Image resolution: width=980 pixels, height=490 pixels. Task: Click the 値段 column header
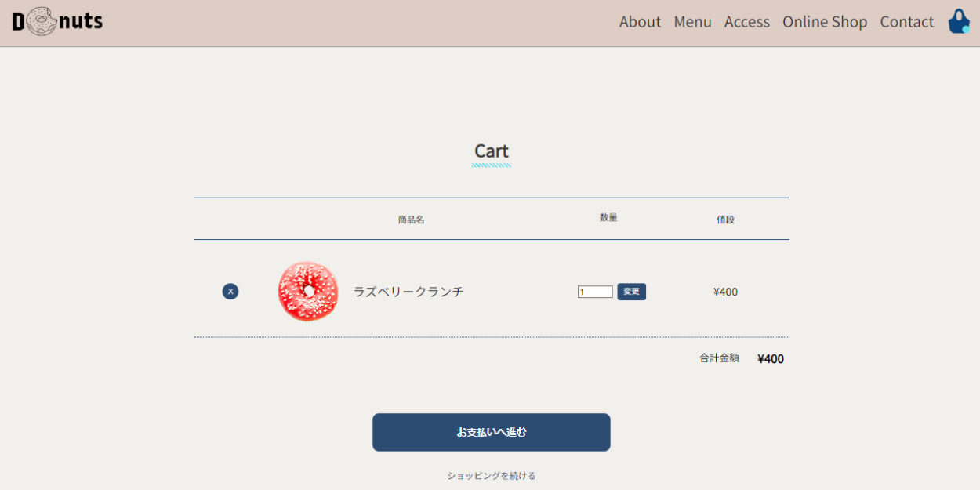pyautogui.click(x=725, y=220)
